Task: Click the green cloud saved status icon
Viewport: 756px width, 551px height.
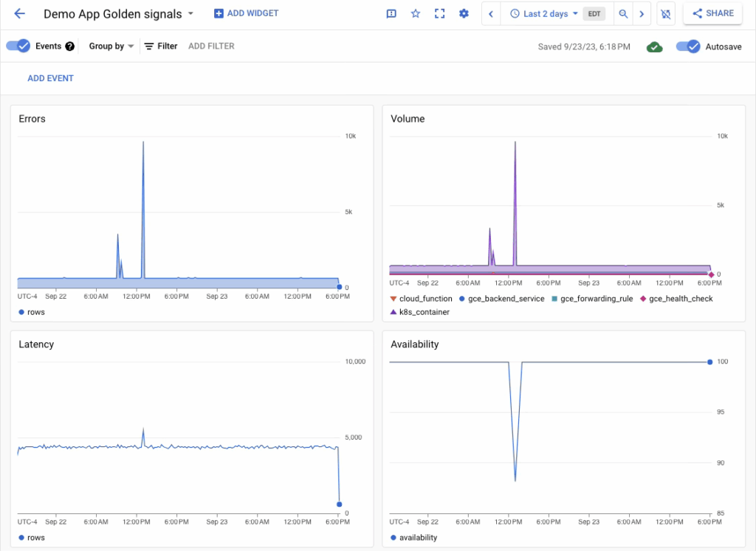Action: tap(654, 46)
